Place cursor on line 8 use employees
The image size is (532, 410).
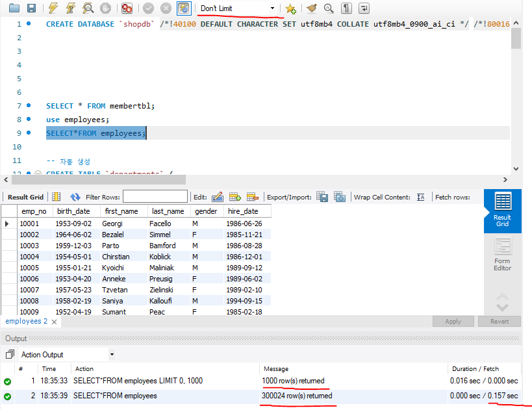78,120
